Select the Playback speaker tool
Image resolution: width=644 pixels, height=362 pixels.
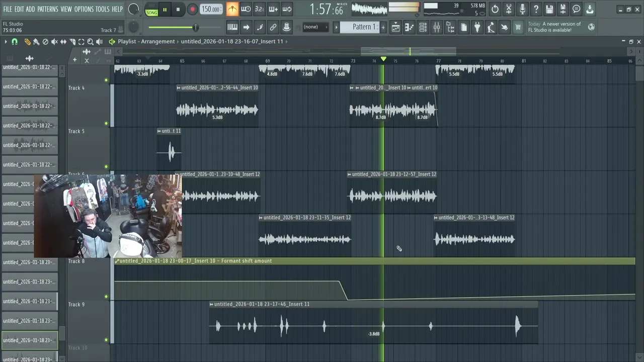(x=100, y=42)
